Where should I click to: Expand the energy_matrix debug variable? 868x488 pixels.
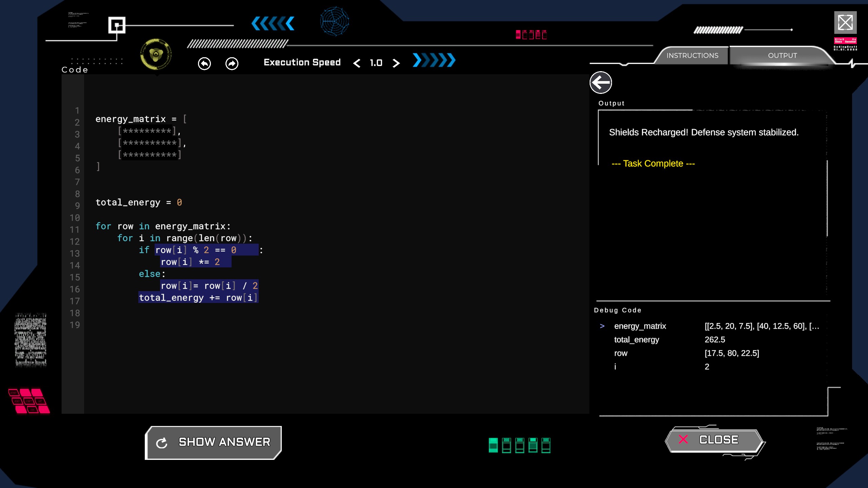tap(602, 326)
